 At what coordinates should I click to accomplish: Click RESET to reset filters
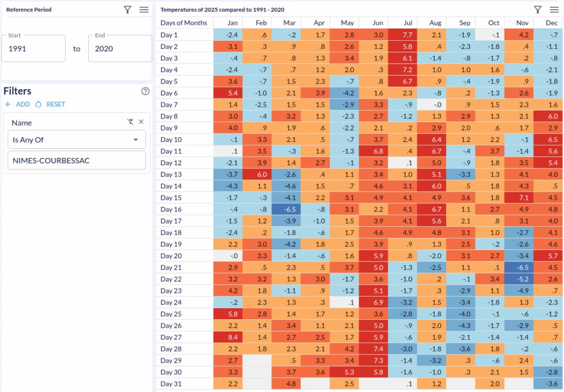pos(51,104)
